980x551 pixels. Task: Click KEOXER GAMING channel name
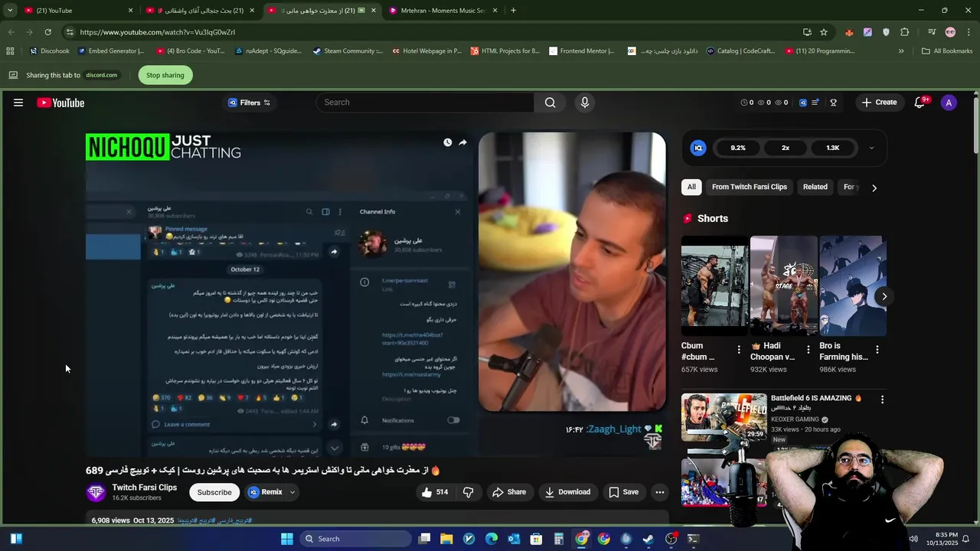[795, 419]
